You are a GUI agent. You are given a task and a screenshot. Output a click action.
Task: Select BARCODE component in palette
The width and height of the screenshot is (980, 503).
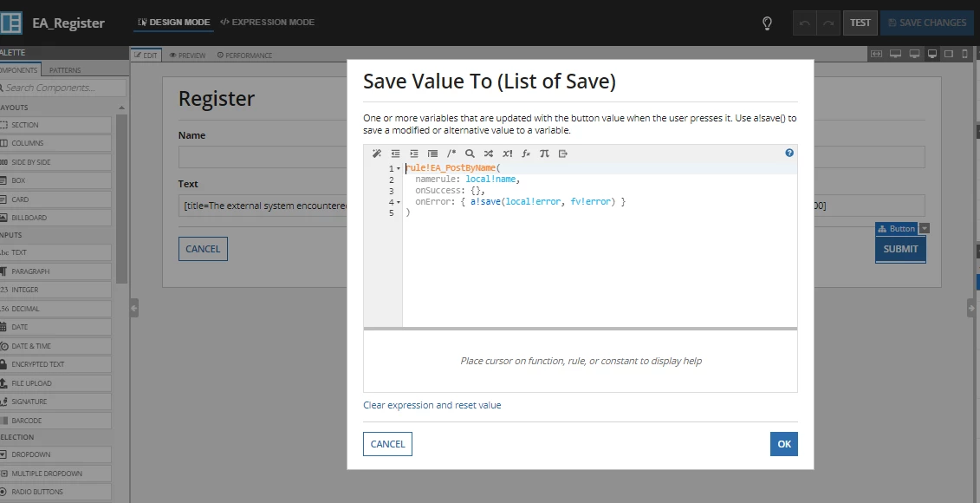pos(55,421)
